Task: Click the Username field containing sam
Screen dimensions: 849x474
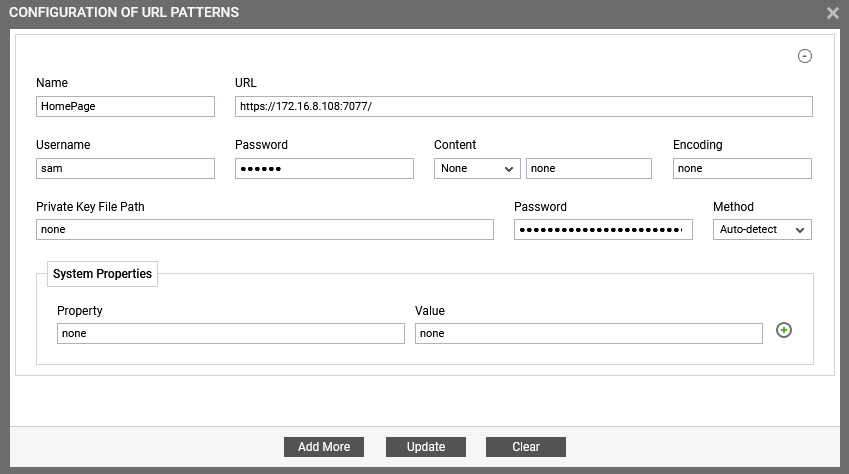Action: tap(125, 168)
